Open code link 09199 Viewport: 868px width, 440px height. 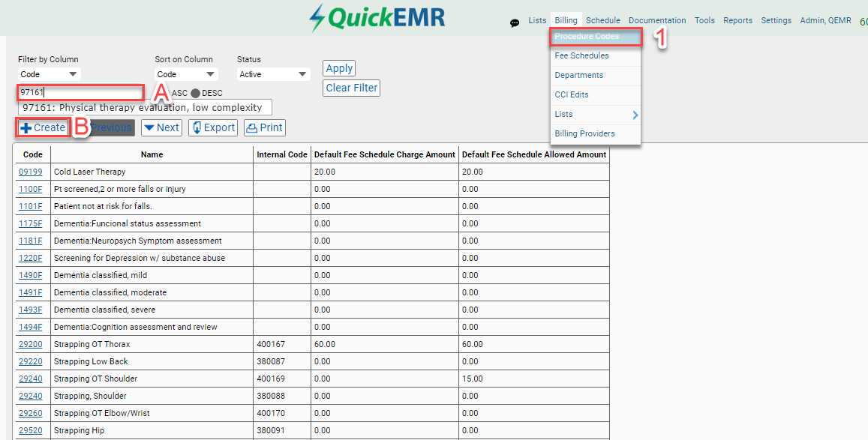[x=31, y=172]
